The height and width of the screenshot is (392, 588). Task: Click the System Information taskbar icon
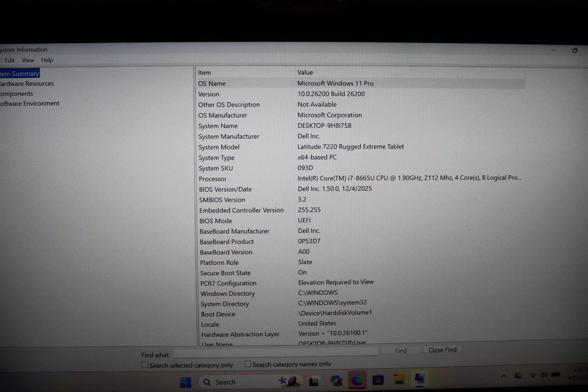click(419, 378)
